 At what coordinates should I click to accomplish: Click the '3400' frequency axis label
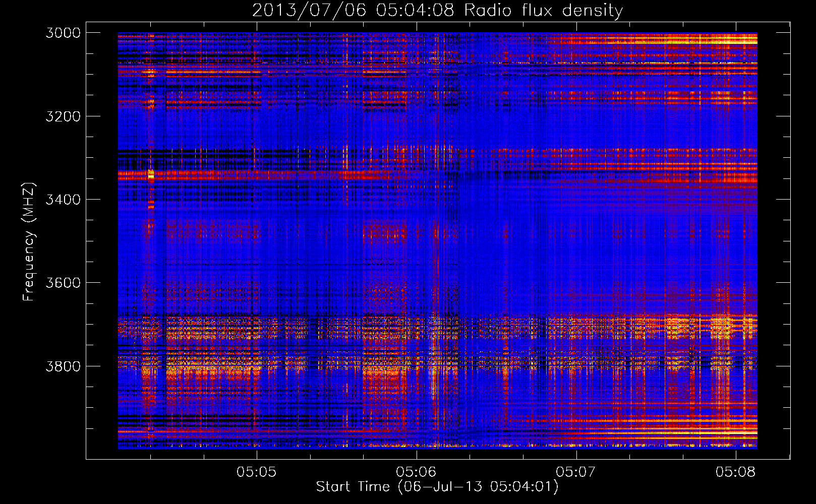(x=63, y=200)
